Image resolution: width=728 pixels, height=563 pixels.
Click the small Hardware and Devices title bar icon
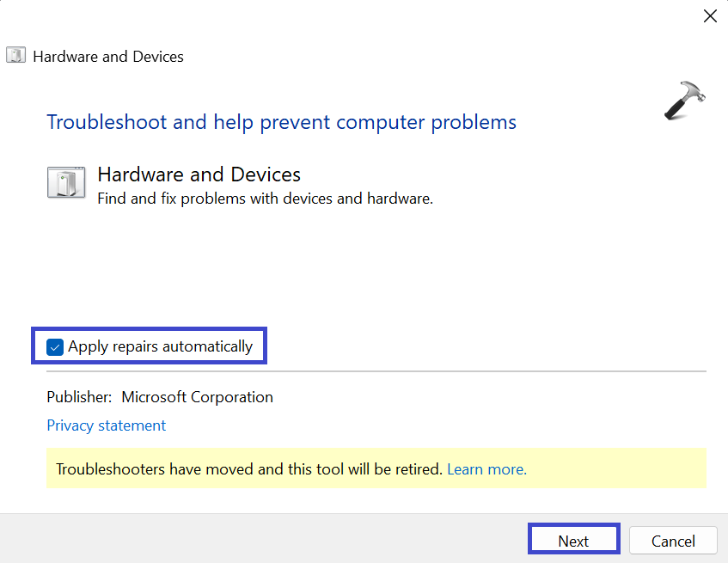pos(16,57)
